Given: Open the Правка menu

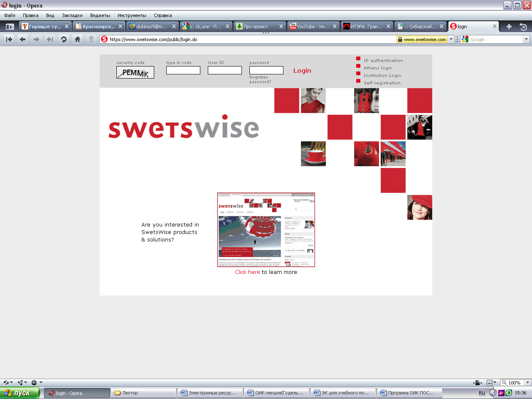Looking at the screenshot, I should tap(31, 15).
